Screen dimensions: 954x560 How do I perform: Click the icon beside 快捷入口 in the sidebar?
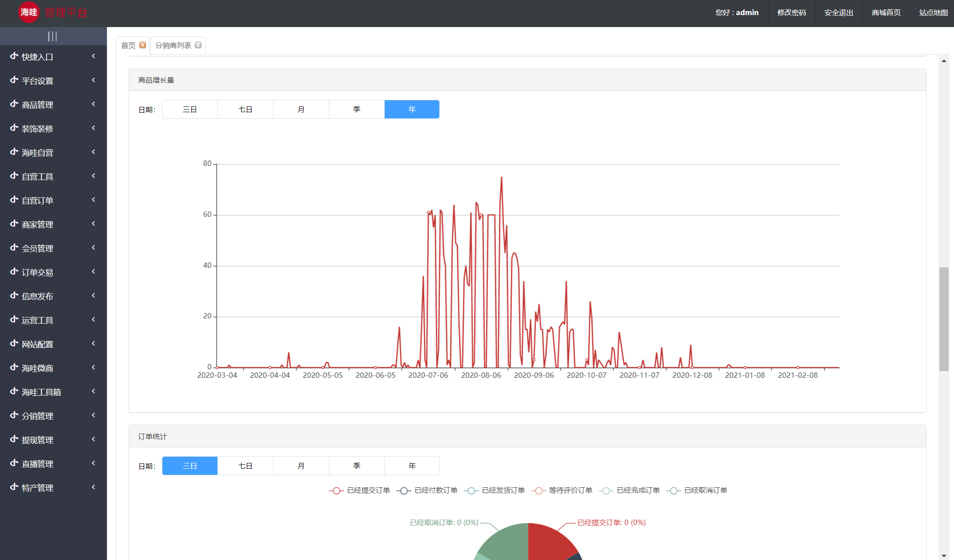click(x=14, y=56)
